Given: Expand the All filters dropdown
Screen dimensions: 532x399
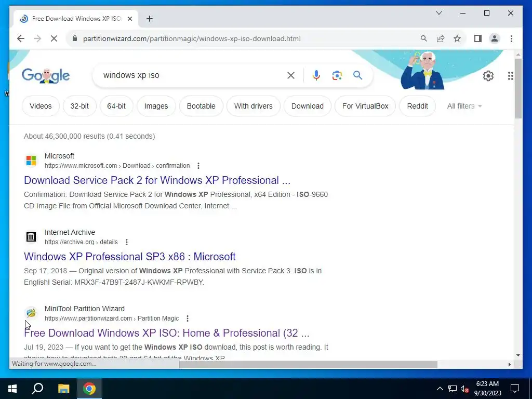Looking at the screenshot, I should pos(464,106).
